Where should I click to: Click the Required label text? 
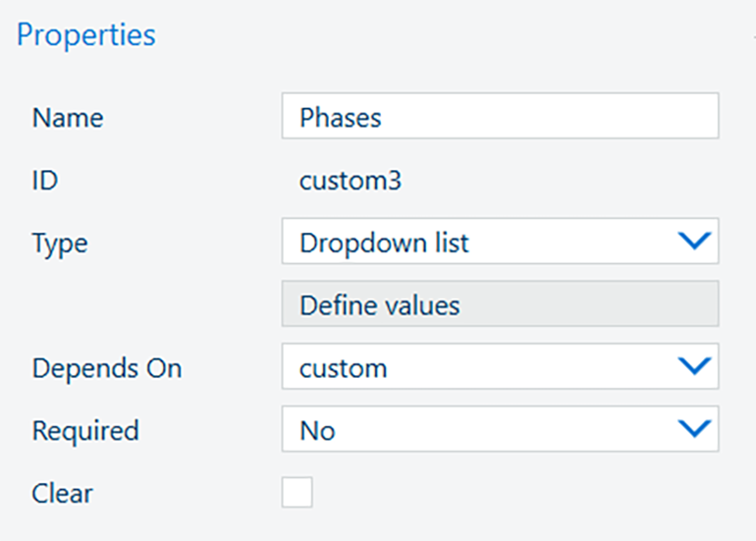tap(85, 430)
